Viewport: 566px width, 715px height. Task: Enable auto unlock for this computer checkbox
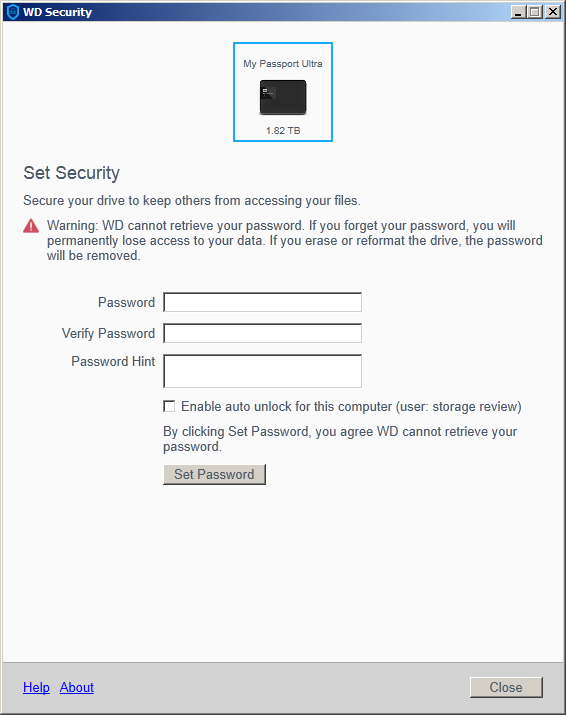169,406
